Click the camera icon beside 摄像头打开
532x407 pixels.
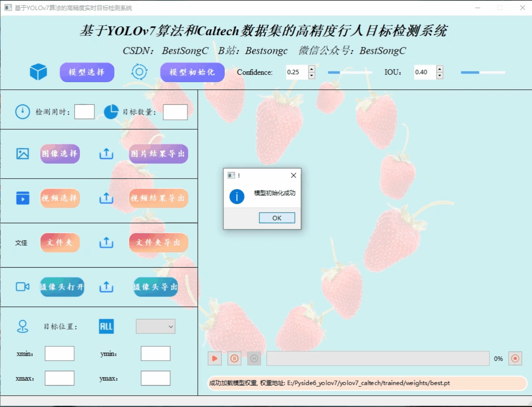tap(23, 287)
